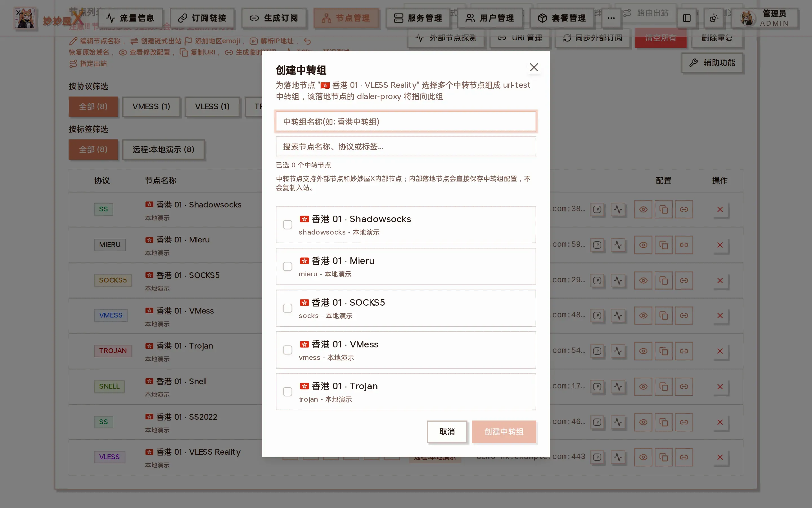Delete the SS2022 node row
The width and height of the screenshot is (812, 508).
tap(720, 422)
